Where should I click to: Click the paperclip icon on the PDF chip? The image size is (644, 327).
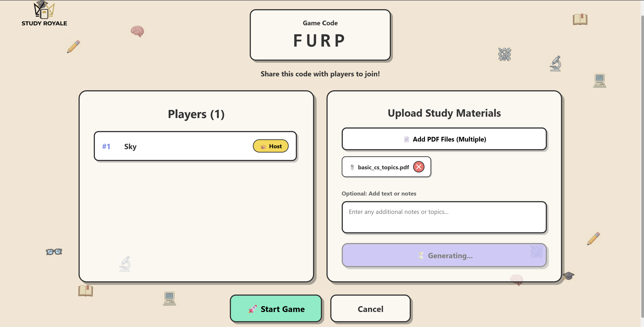pos(352,167)
